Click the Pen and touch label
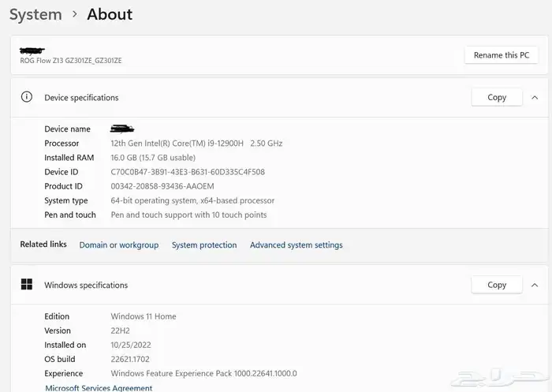This screenshot has height=392, width=552. pos(70,215)
